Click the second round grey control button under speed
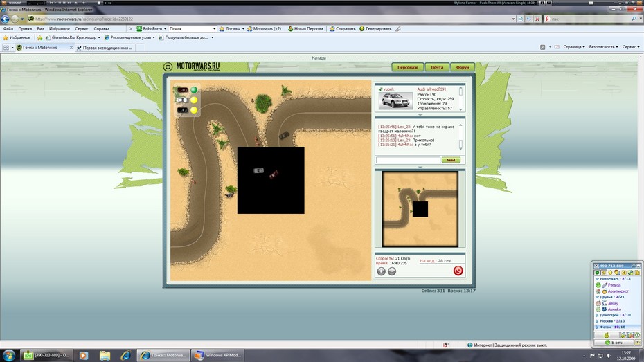The image size is (644, 362). pyautogui.click(x=392, y=271)
